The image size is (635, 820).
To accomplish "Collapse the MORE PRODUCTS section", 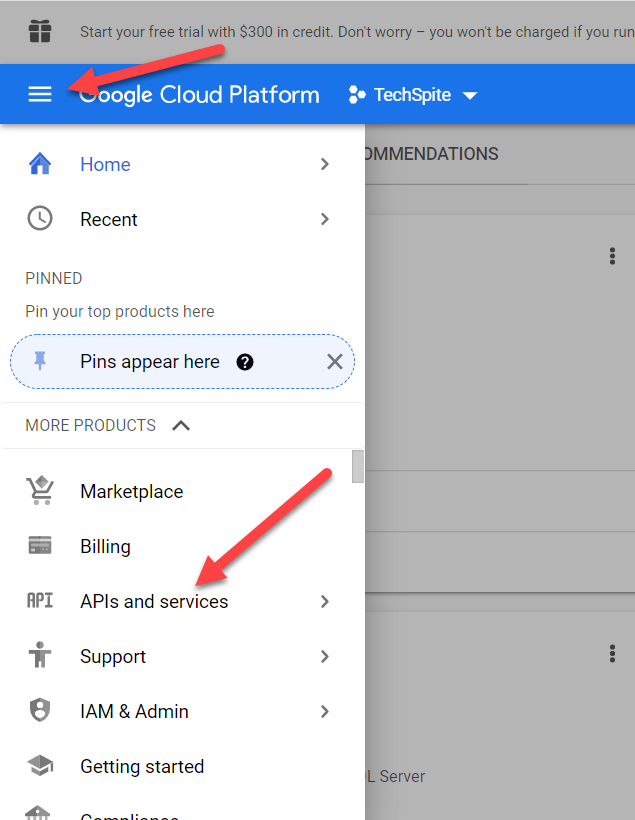I will (x=181, y=425).
